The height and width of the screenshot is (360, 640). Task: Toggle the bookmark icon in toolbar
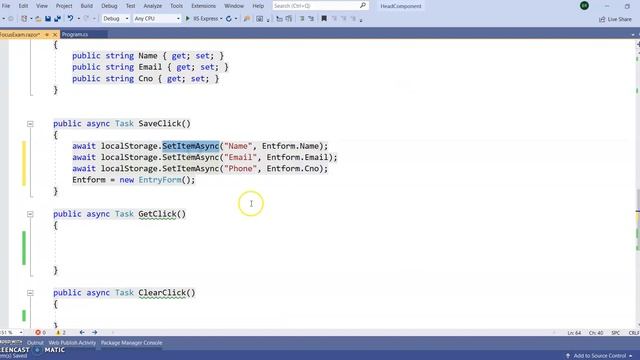pos(324,19)
